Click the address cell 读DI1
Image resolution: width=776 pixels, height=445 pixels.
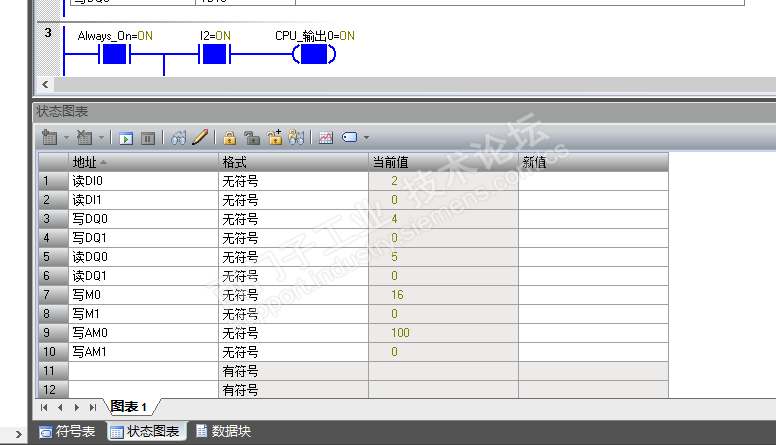click(143, 200)
